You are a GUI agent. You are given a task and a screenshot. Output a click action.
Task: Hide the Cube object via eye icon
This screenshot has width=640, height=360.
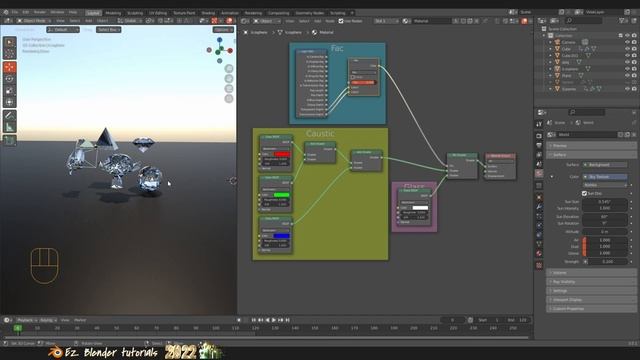point(627,49)
